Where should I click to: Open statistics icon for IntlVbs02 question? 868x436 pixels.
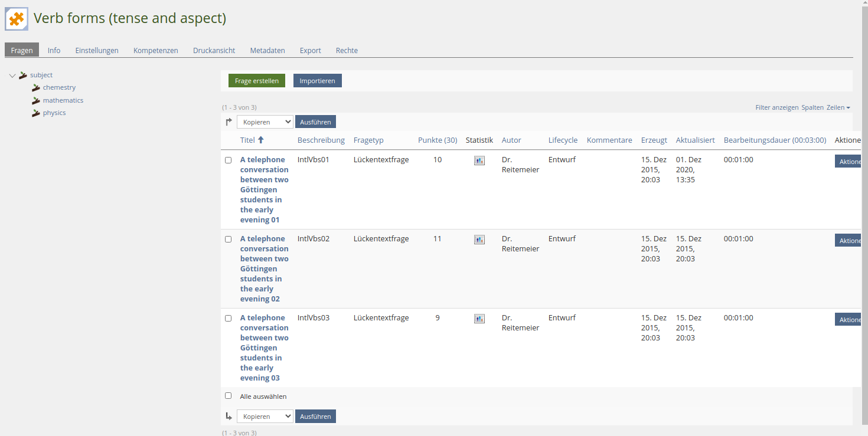[x=479, y=240]
